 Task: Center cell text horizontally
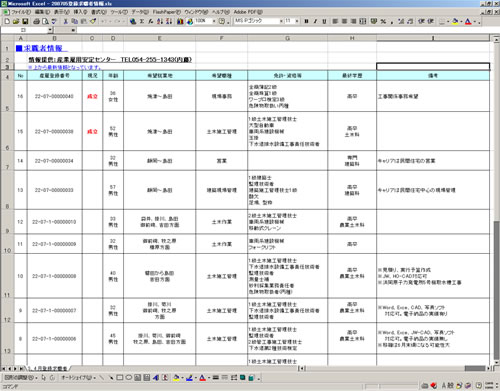coord(344,21)
